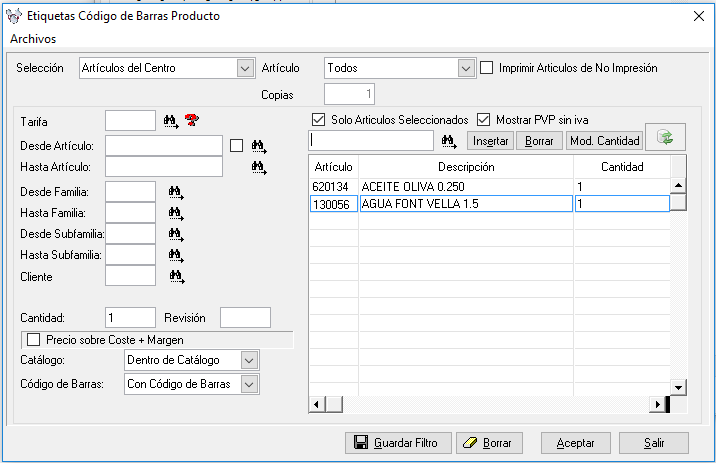Toggle Mostrar PVP sin iva checkbox
Viewport: 716px width, 463px height.
tap(483, 120)
